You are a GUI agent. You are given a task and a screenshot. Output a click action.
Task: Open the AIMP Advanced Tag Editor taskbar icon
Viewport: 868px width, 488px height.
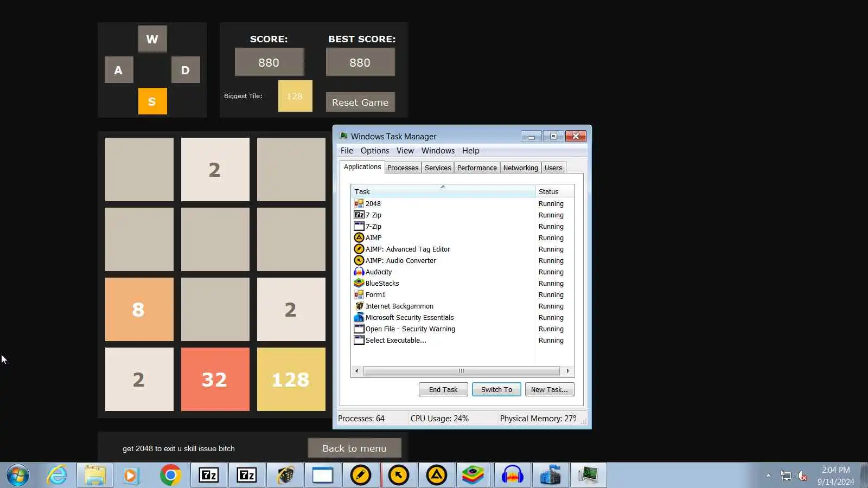click(361, 476)
